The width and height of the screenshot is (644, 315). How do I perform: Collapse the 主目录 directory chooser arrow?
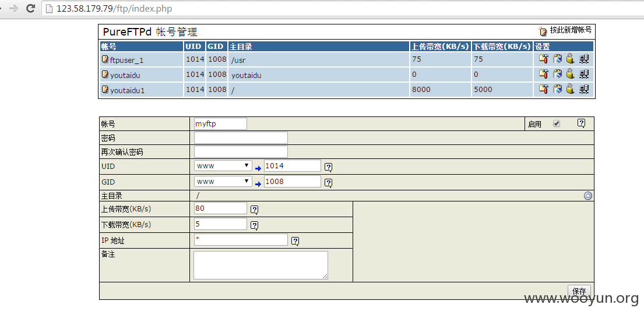(587, 196)
